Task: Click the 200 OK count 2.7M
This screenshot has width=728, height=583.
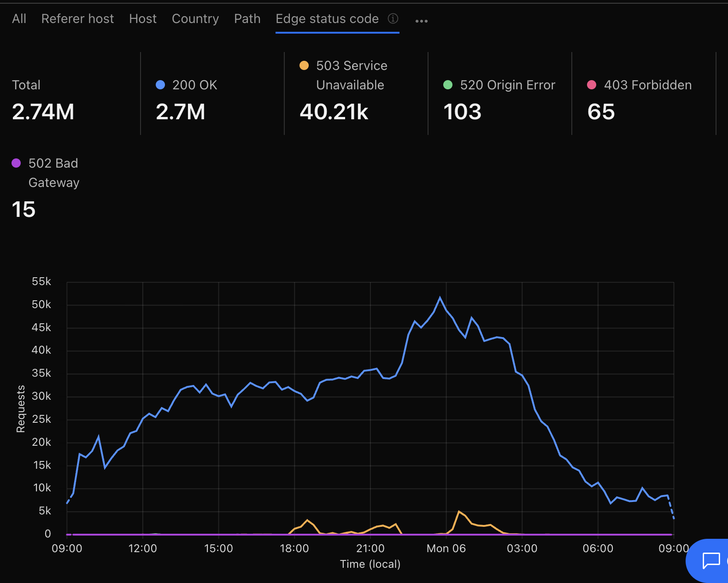Action: tap(181, 112)
